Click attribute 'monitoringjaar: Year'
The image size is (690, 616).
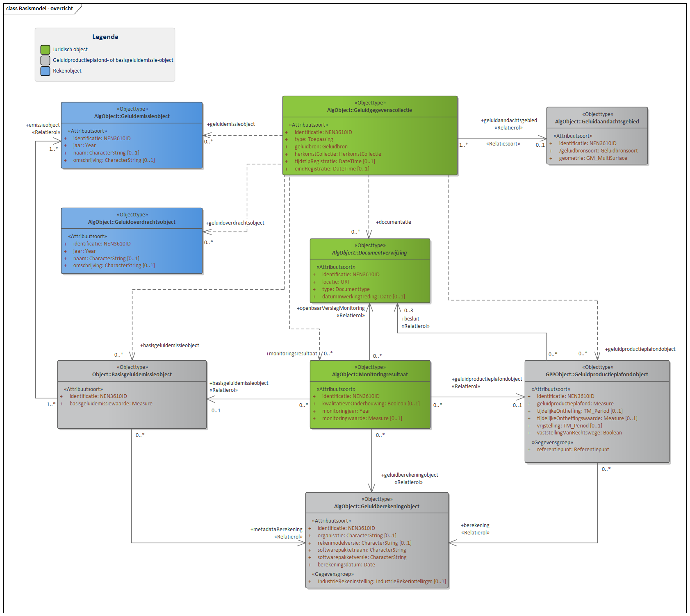pyautogui.click(x=346, y=411)
